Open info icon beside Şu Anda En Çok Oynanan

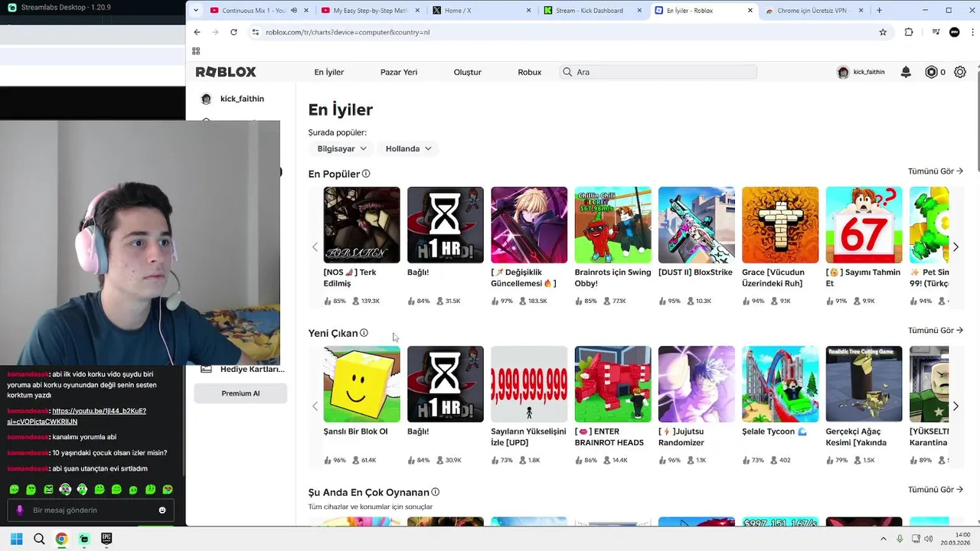coord(435,492)
